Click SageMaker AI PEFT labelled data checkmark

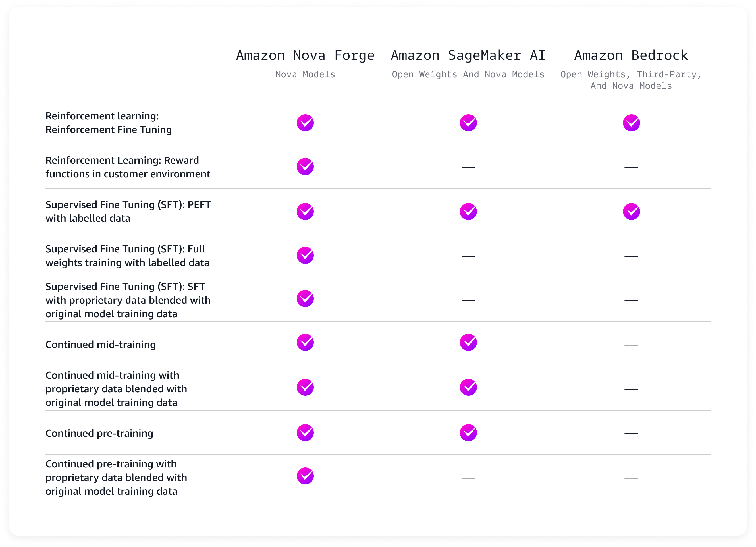pos(468,212)
